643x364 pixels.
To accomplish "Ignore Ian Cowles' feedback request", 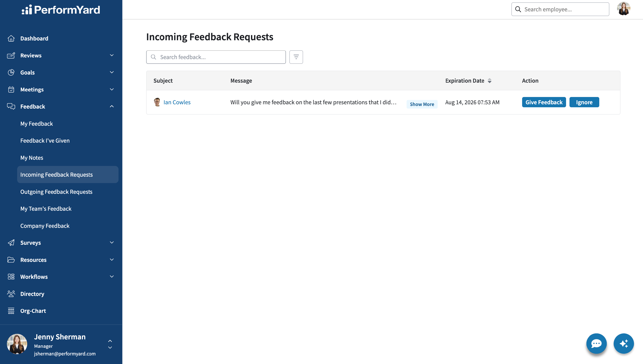I will tap(584, 102).
